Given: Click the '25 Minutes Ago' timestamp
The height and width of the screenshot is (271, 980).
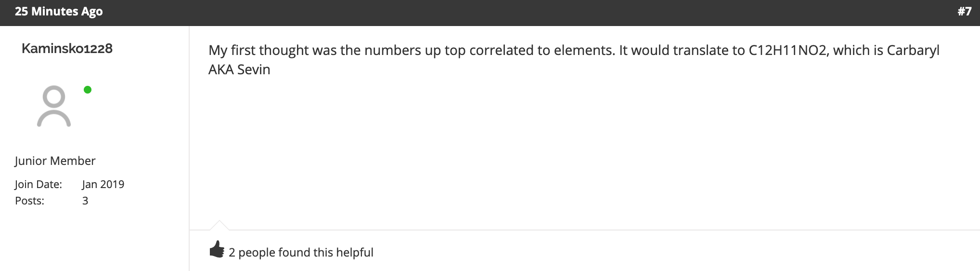Looking at the screenshot, I should click(x=59, y=12).
